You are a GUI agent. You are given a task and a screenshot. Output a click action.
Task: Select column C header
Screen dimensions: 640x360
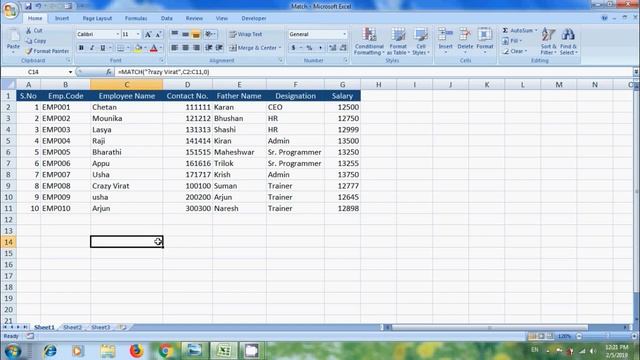127,84
